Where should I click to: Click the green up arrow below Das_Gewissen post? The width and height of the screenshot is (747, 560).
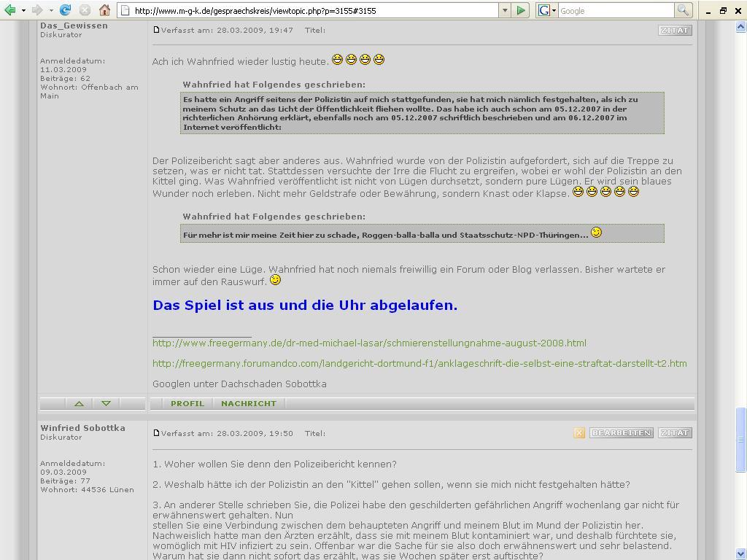pos(79,403)
